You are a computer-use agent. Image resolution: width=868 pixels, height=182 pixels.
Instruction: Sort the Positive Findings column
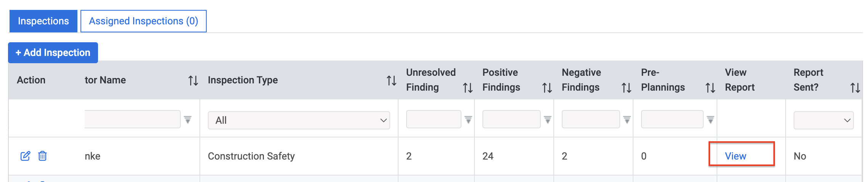click(x=547, y=88)
